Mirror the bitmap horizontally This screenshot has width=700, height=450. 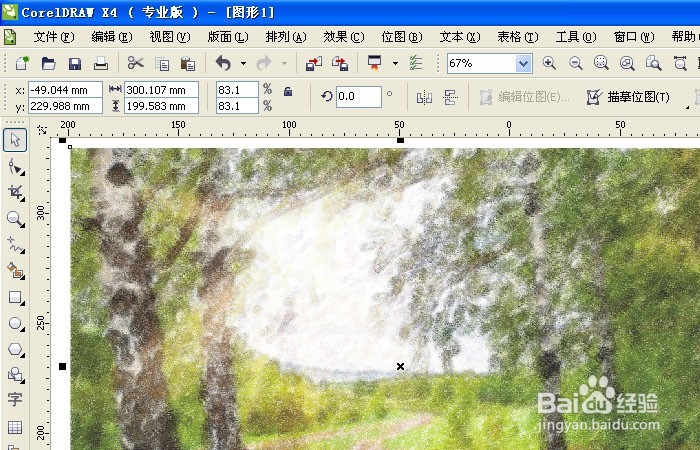click(x=424, y=97)
